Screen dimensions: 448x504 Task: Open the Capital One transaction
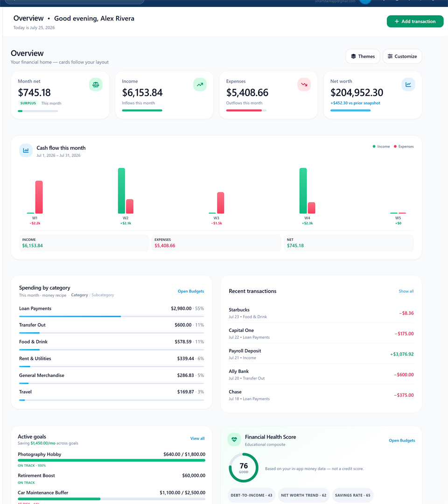[x=321, y=333]
